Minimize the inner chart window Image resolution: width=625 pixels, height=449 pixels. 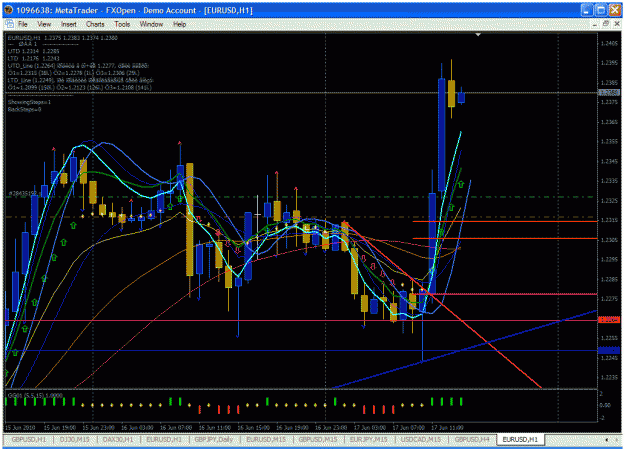coord(595,24)
